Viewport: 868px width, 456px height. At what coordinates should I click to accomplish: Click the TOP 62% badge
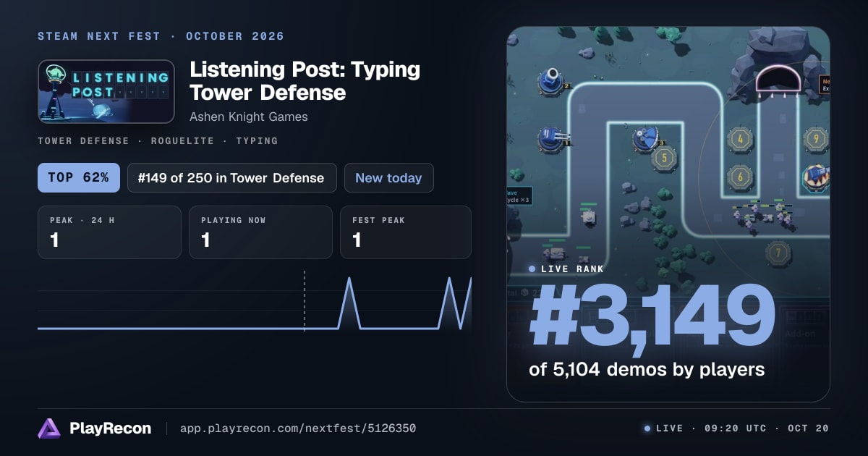coord(78,177)
